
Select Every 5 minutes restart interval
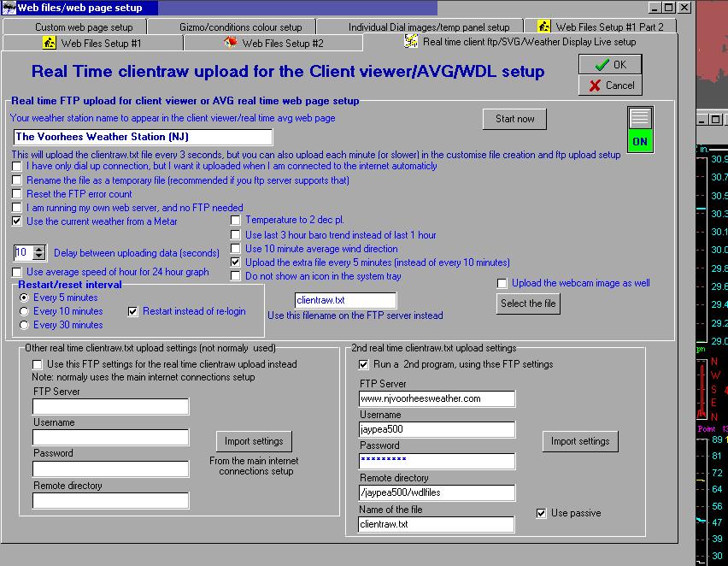point(24,298)
